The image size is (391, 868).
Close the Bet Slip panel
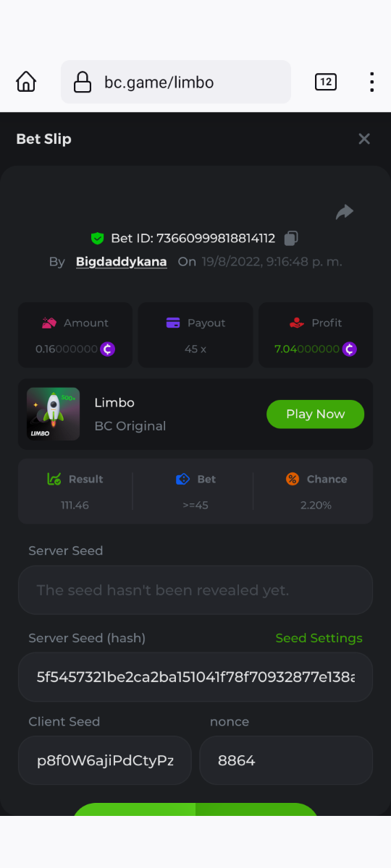[364, 139]
